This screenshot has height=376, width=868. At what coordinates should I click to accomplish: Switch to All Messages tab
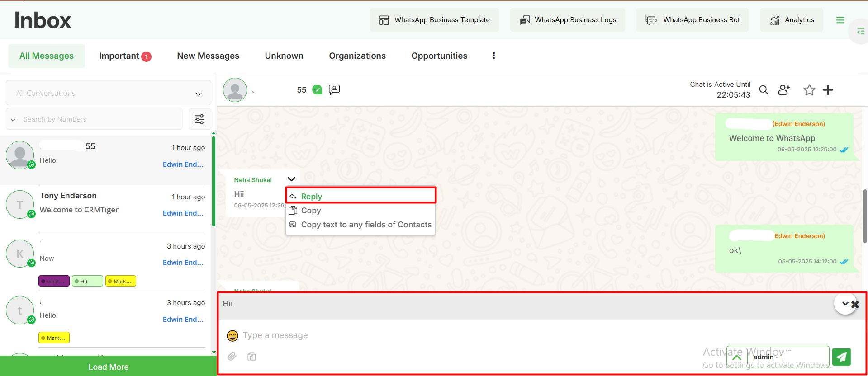click(47, 56)
